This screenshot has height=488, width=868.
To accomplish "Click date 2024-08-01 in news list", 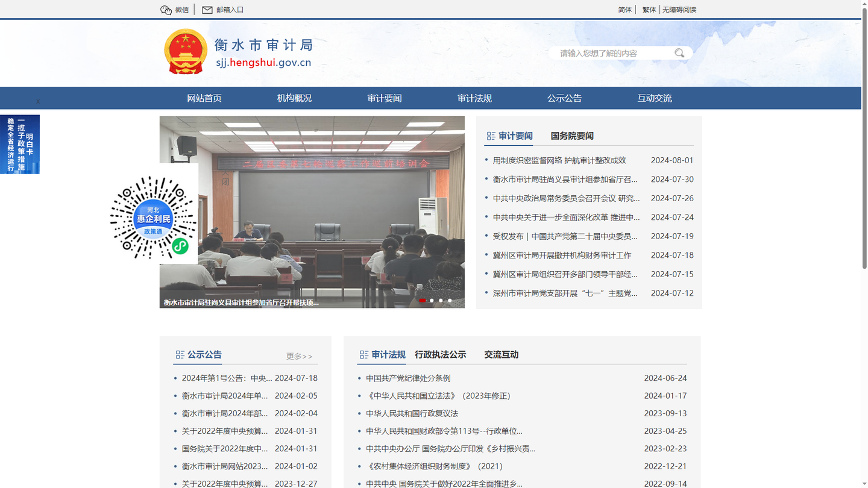I will pos(672,160).
